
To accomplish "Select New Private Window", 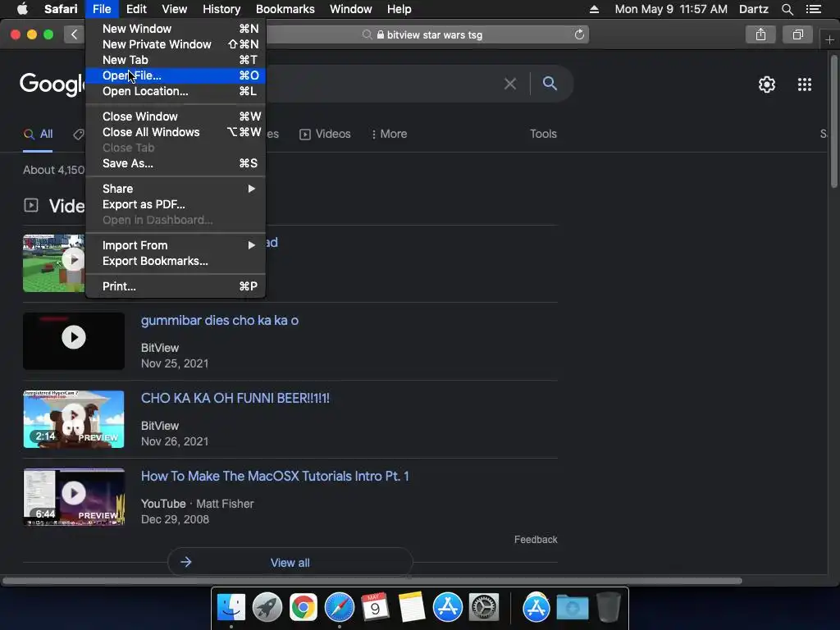I will [x=176, y=44].
